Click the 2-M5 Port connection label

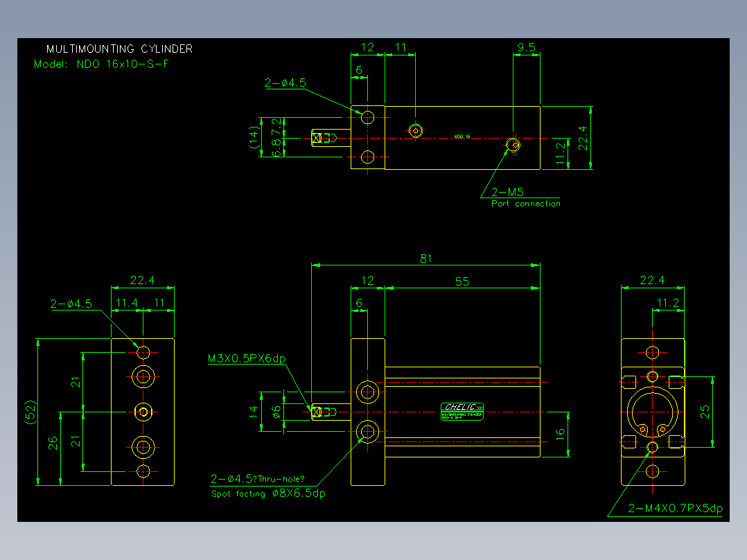point(525,198)
